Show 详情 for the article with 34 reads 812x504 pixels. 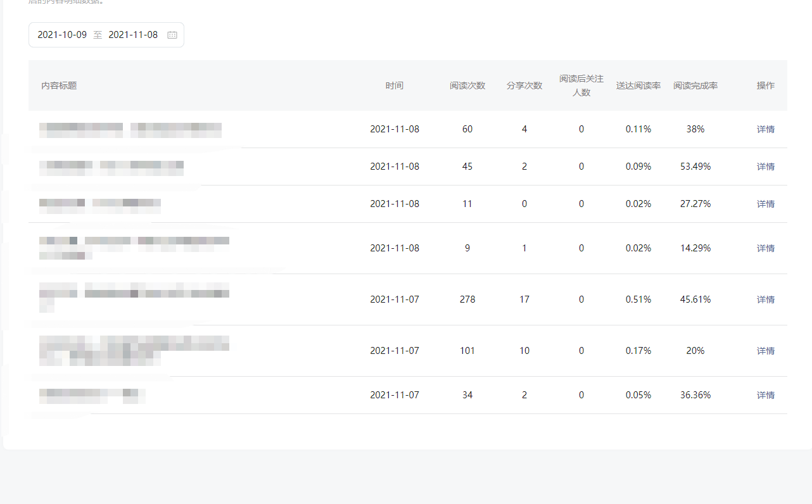[x=765, y=395]
